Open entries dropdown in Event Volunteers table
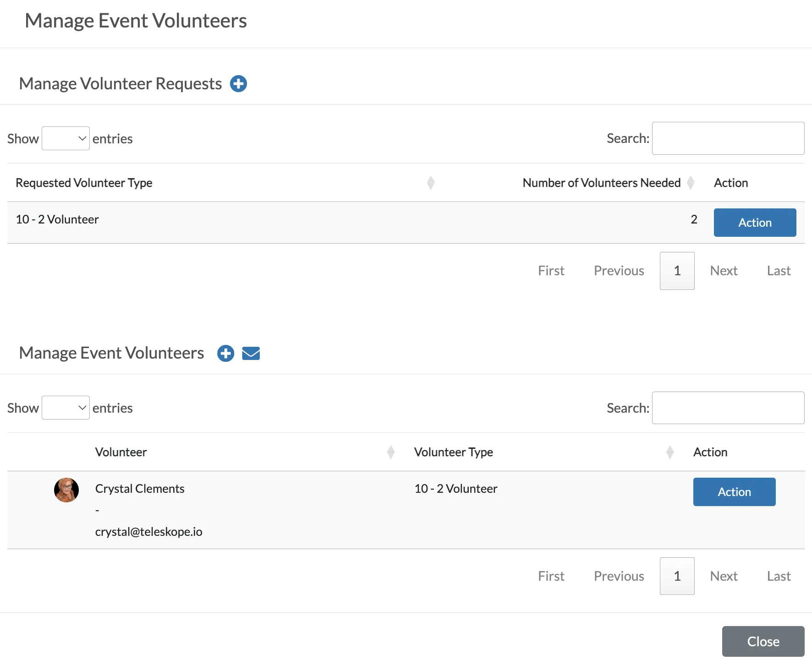Viewport: 812px width, 665px height. pos(66,408)
